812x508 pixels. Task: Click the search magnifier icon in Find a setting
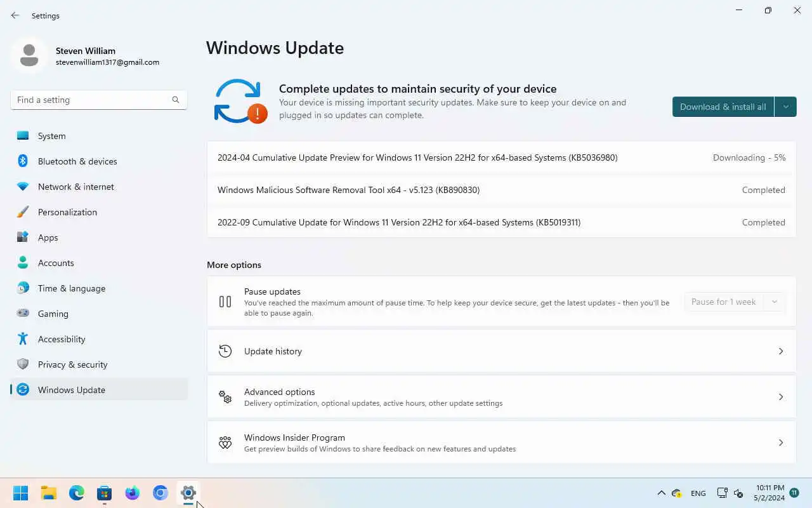(176, 100)
